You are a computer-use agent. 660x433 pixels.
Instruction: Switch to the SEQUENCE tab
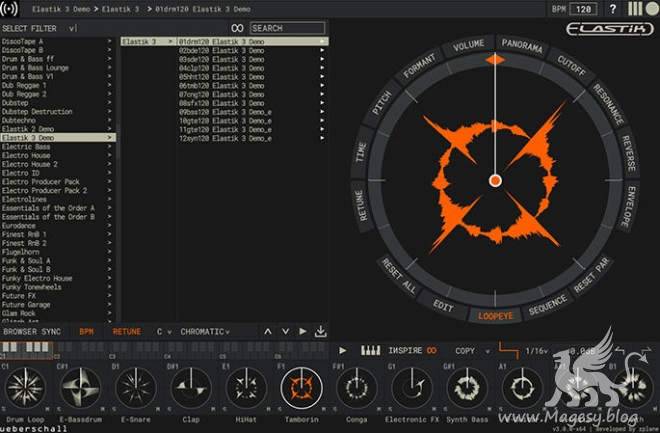point(548,305)
